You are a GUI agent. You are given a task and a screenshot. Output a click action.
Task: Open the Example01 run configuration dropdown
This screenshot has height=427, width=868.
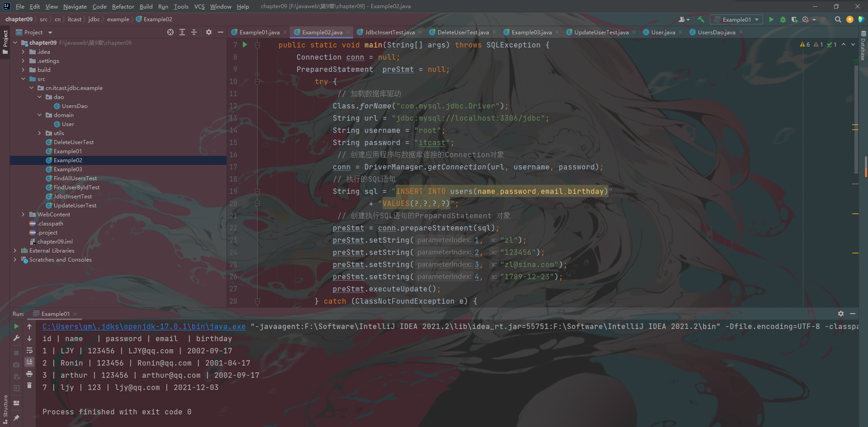click(x=736, y=19)
